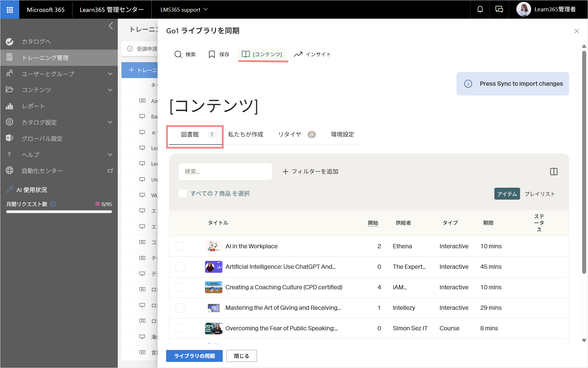The image size is (588, 368).
Task: Expand the ユーザーとグループ submenu chevron
Action: coord(110,74)
